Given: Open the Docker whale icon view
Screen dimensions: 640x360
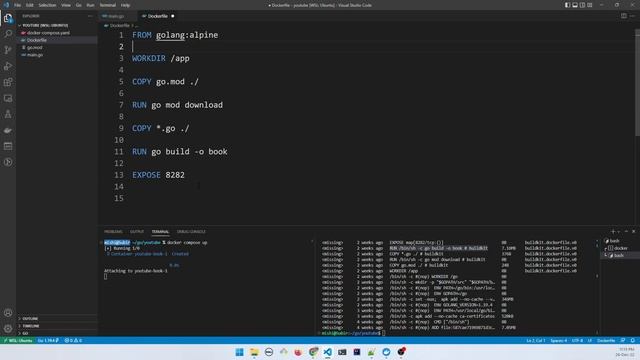Looking at the screenshot, I should click(x=8, y=130).
